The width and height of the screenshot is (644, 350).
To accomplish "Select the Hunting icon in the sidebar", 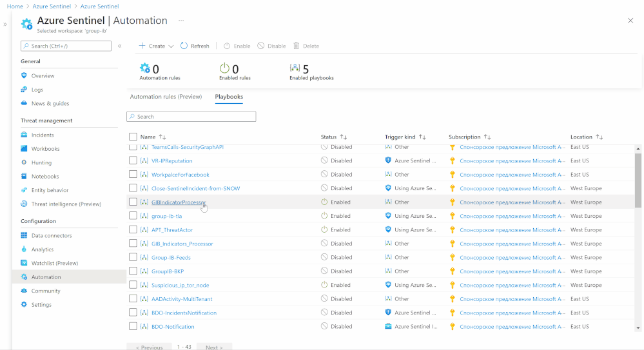I will tap(24, 162).
